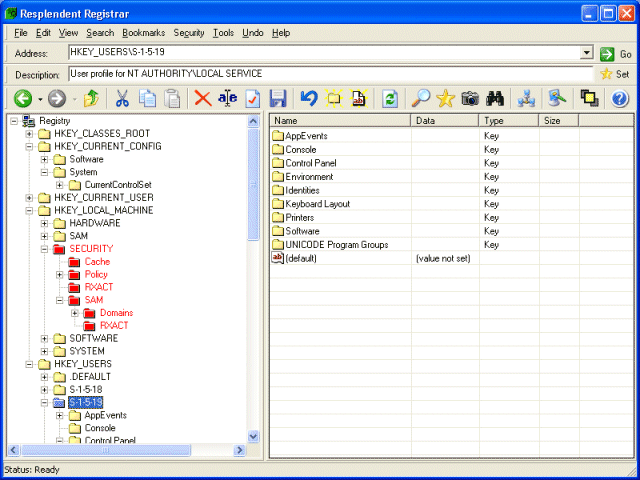This screenshot has height=480, width=640.
Task: Click the Copy icon in toolbar
Action: pyautogui.click(x=147, y=98)
